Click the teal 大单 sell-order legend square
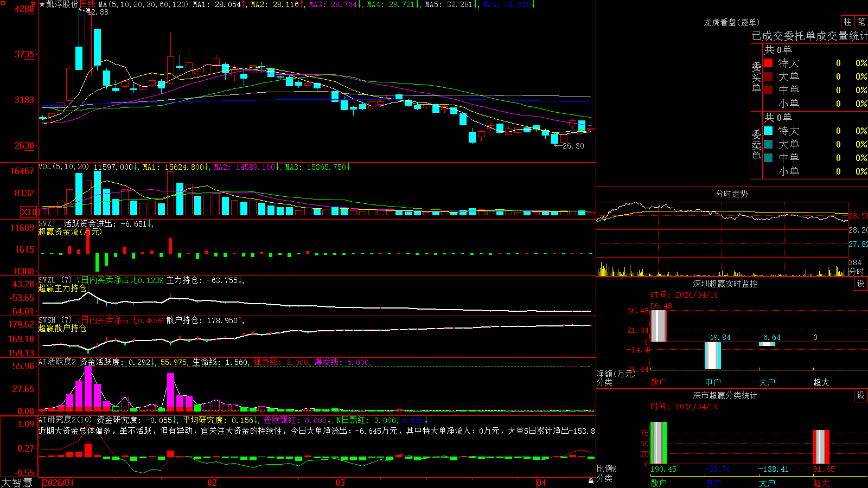This screenshot has height=488, width=868. coord(768,144)
